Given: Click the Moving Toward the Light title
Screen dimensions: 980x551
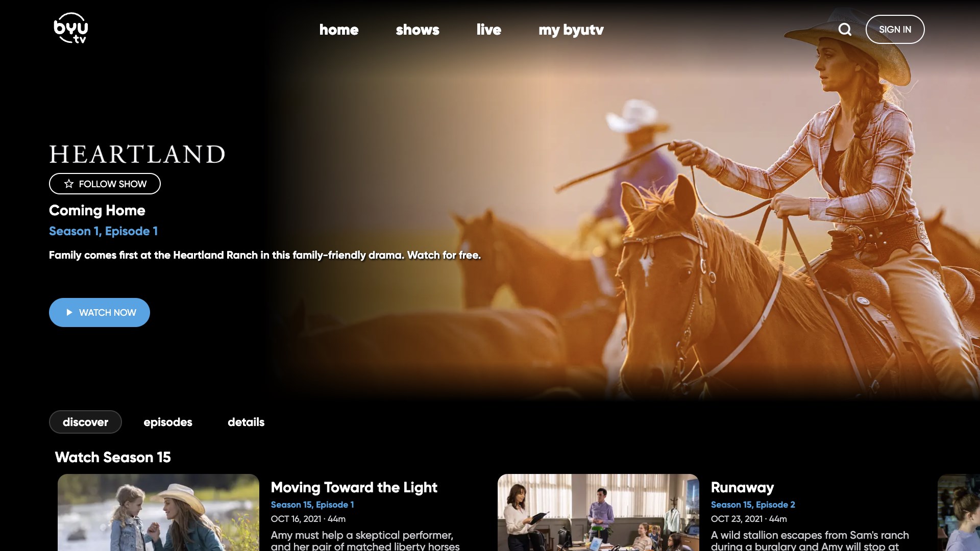Looking at the screenshot, I should pos(354,487).
